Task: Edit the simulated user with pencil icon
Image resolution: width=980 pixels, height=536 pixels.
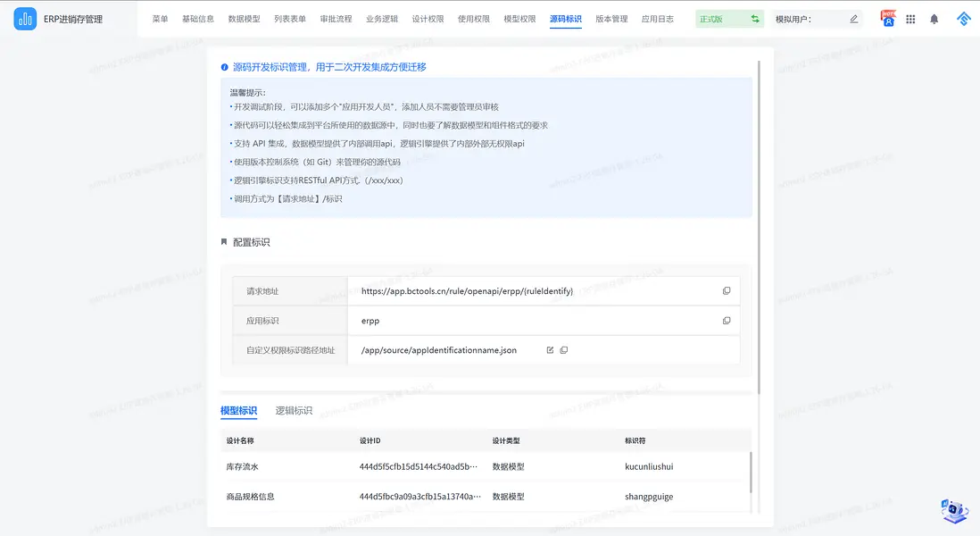Action: pyautogui.click(x=854, y=19)
